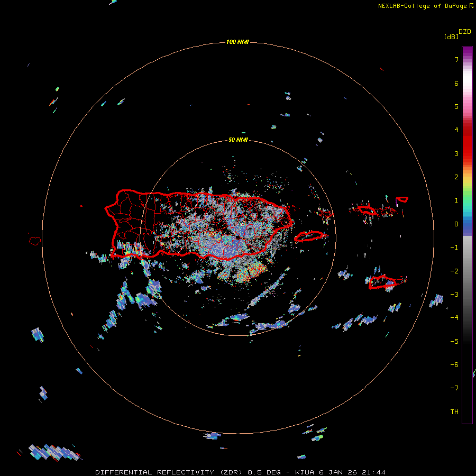Click the '0' value on the color scale

456,224
